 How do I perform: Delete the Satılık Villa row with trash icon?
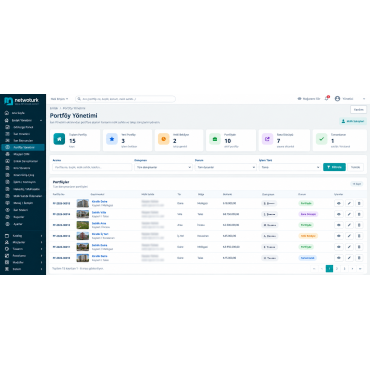359,214
